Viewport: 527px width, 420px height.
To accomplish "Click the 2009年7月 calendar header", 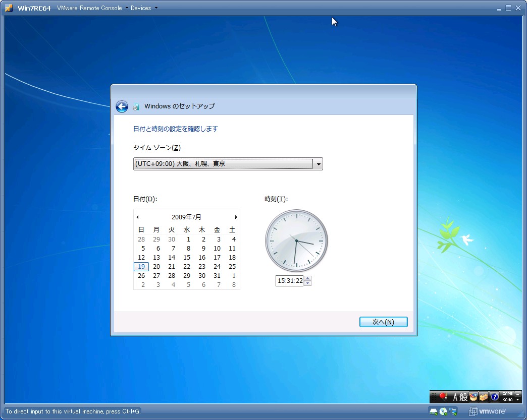I will click(187, 217).
